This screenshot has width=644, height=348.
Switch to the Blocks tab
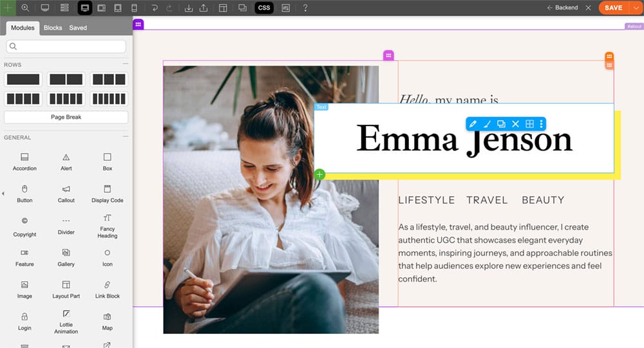(x=53, y=28)
